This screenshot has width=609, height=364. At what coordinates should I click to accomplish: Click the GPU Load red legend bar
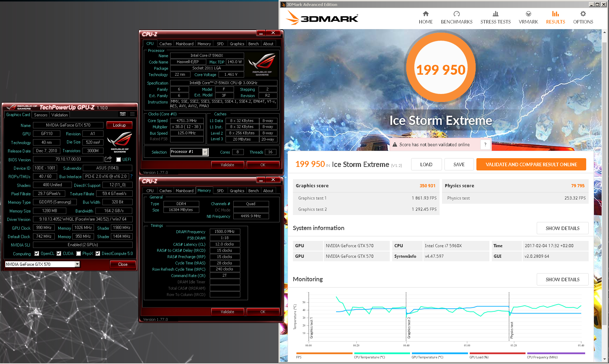tap(497, 353)
